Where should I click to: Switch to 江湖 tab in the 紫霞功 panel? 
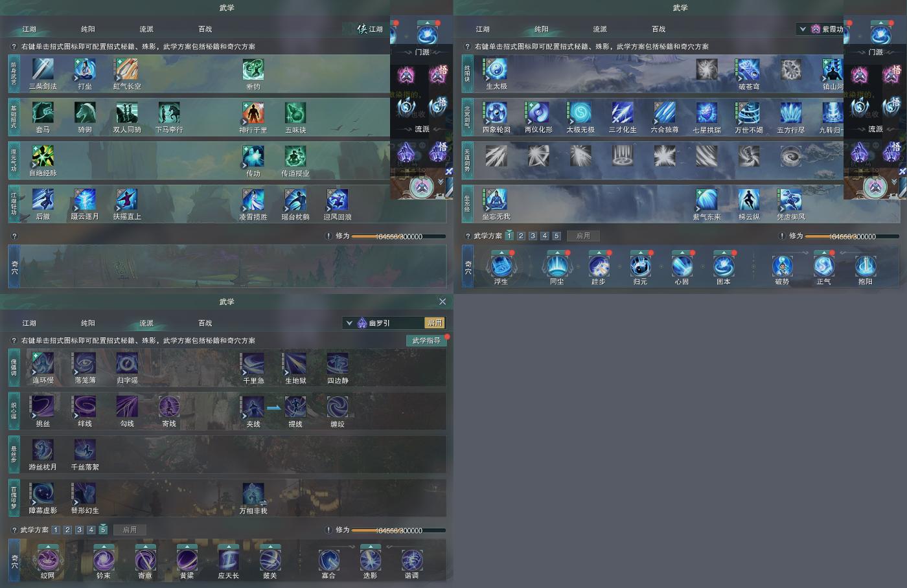[x=483, y=29]
